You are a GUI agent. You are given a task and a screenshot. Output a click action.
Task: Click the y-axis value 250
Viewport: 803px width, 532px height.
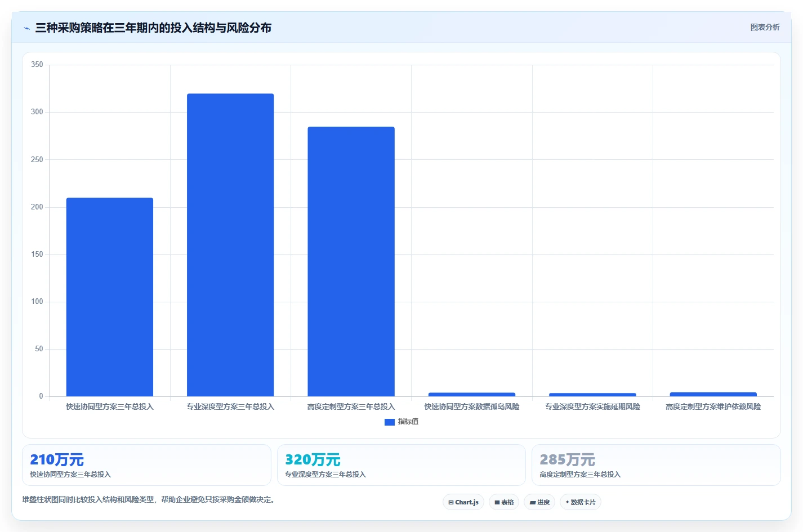click(x=37, y=160)
